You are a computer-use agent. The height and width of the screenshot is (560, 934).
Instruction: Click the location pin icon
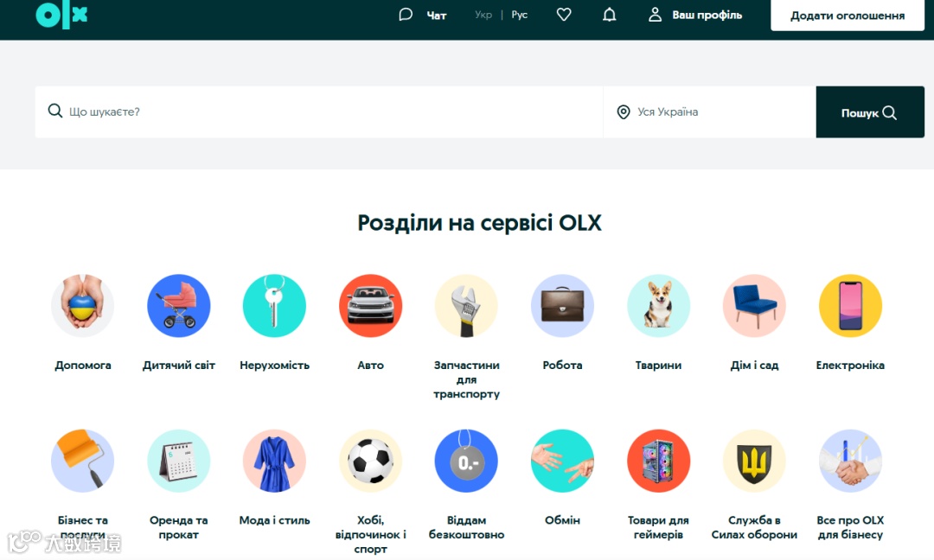coord(623,111)
